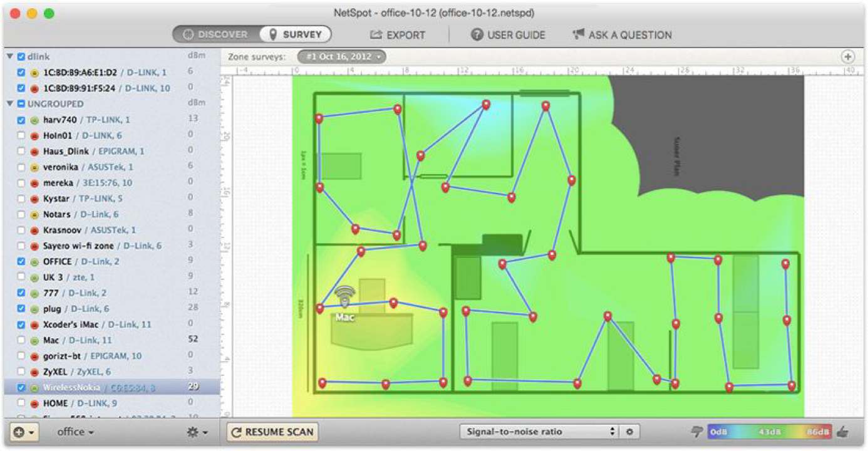
Task: Open visualization settings gear beside Signal-to-noise ratio
Action: (629, 432)
